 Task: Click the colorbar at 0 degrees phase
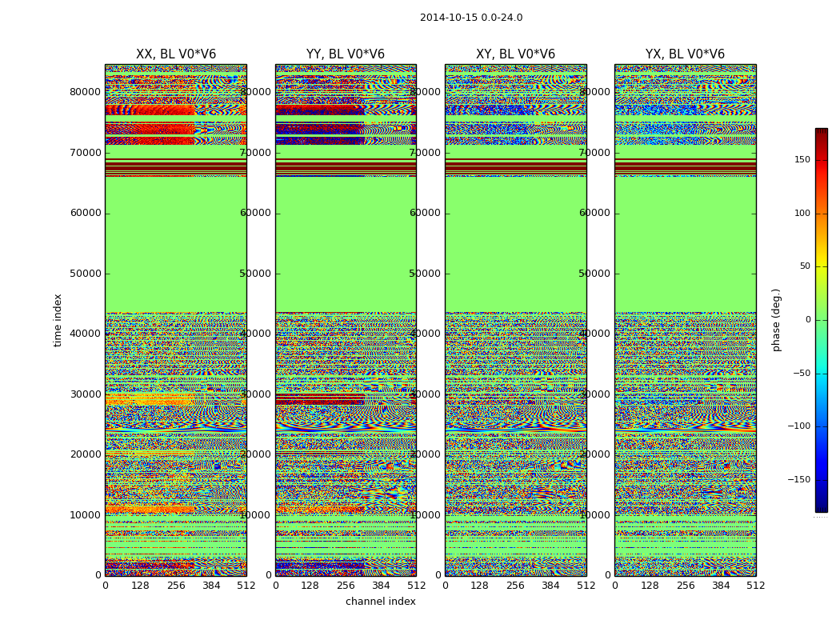(x=822, y=320)
